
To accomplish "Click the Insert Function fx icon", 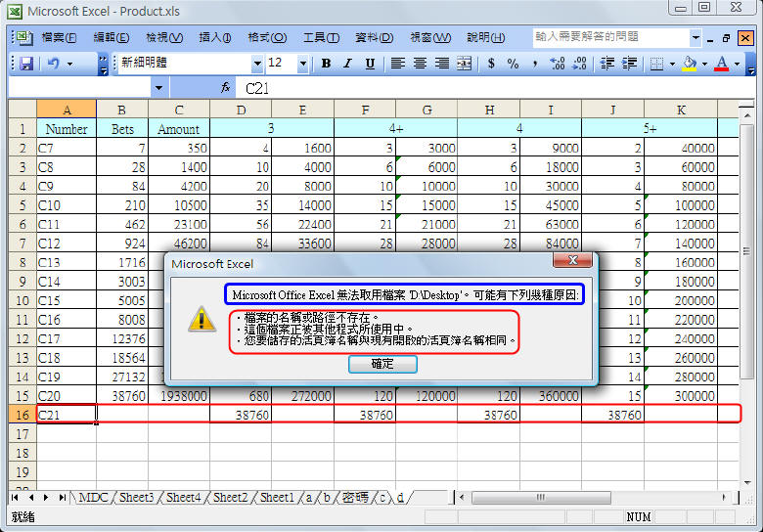I will click(x=225, y=87).
